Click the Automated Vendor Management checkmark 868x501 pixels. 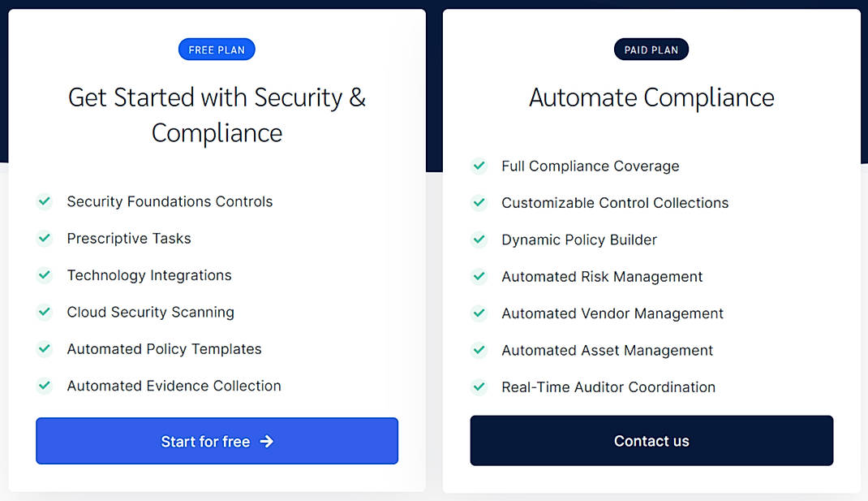click(479, 313)
